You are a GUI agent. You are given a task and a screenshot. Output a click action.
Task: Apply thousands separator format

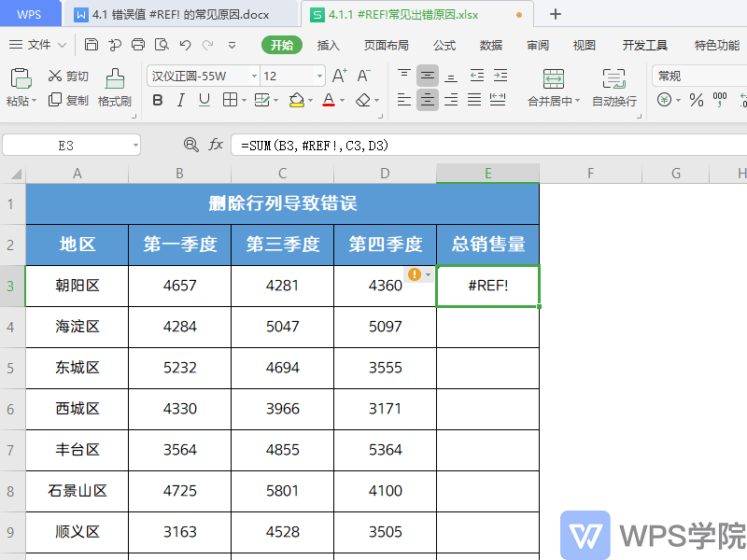[720, 100]
